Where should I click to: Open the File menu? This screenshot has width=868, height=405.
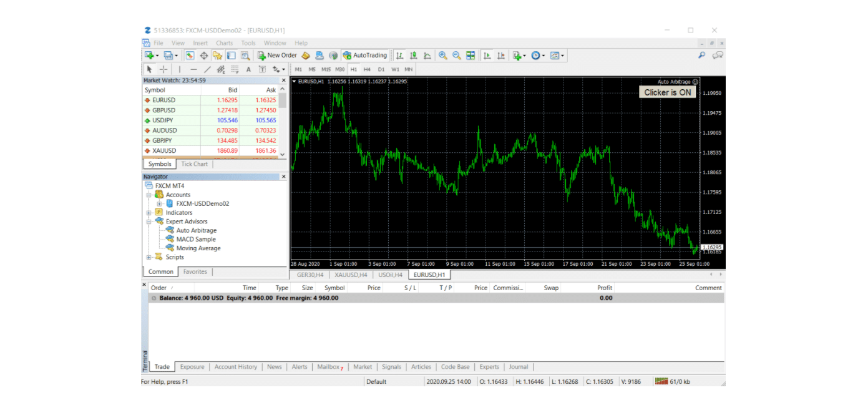(x=158, y=43)
